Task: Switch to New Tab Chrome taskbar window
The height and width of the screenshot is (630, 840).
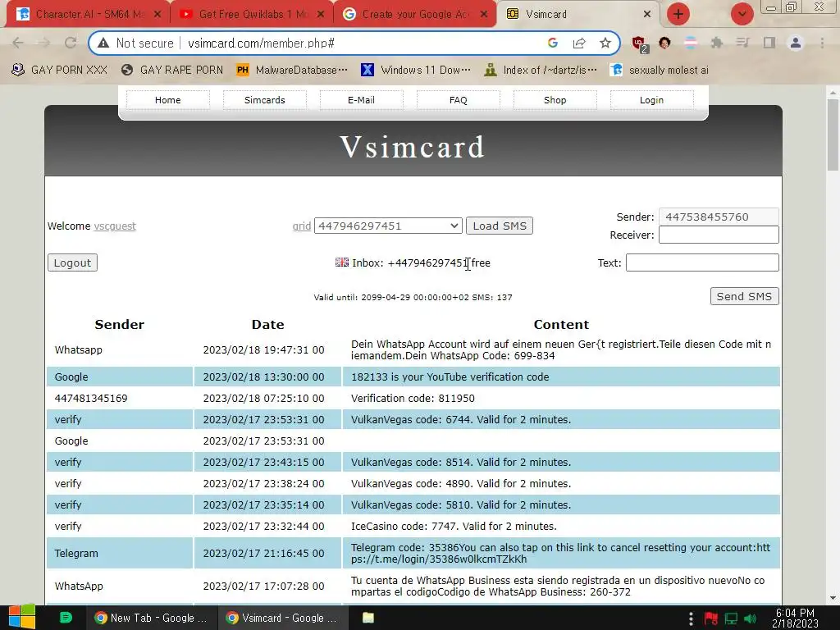Action: coord(152,618)
